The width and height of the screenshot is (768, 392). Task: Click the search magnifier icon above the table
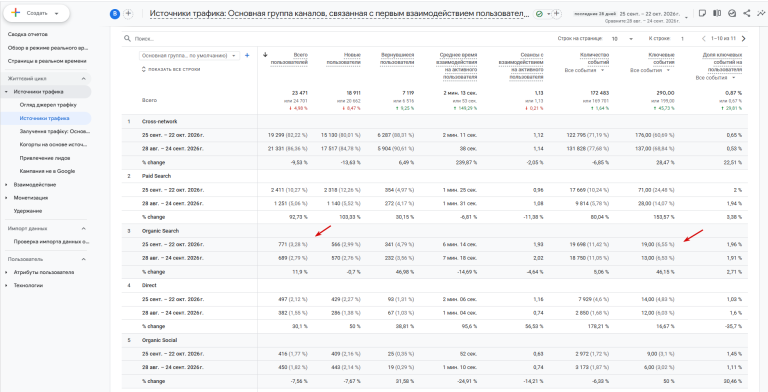click(x=127, y=38)
